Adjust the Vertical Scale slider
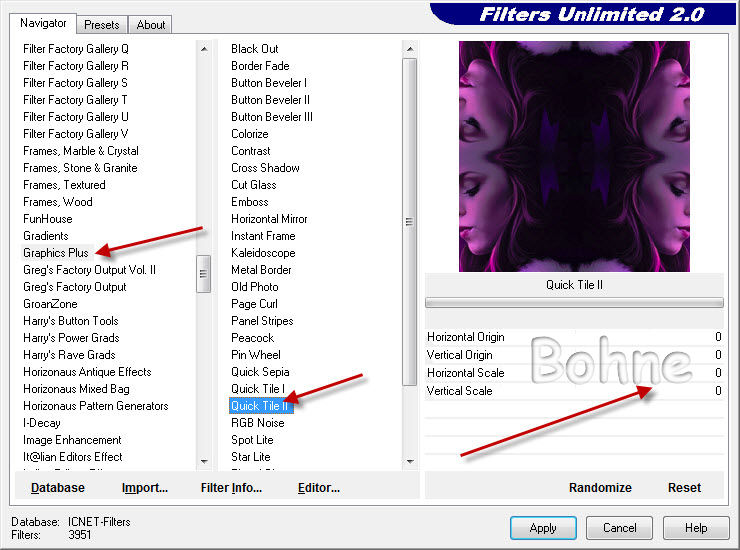Screen dimensions: 740x550 point(573,391)
